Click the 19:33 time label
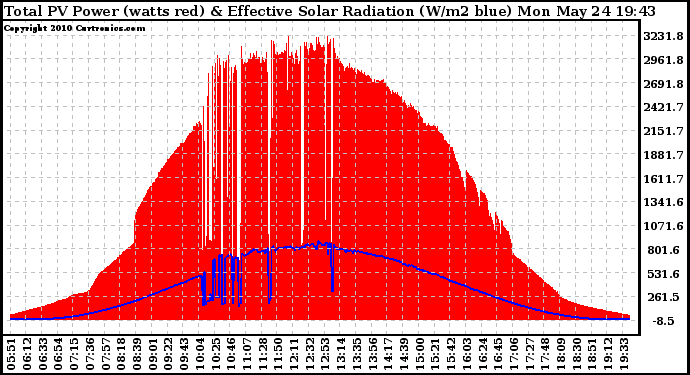 click(624, 354)
